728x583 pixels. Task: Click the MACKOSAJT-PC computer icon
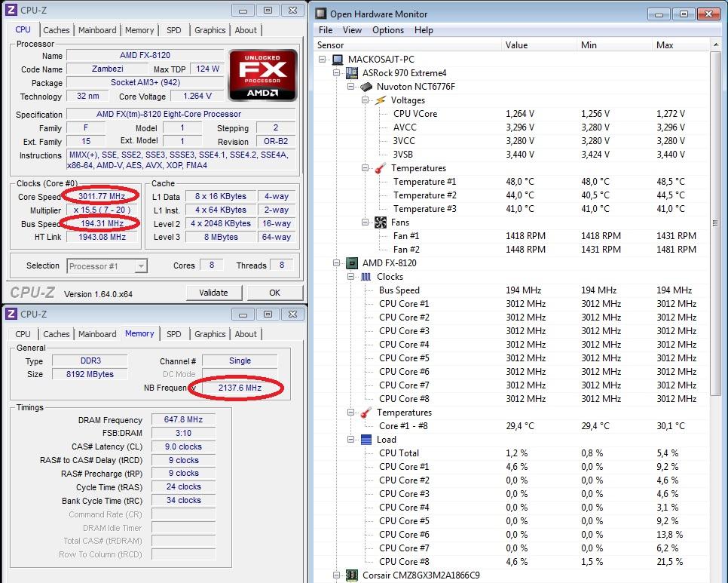(x=338, y=60)
